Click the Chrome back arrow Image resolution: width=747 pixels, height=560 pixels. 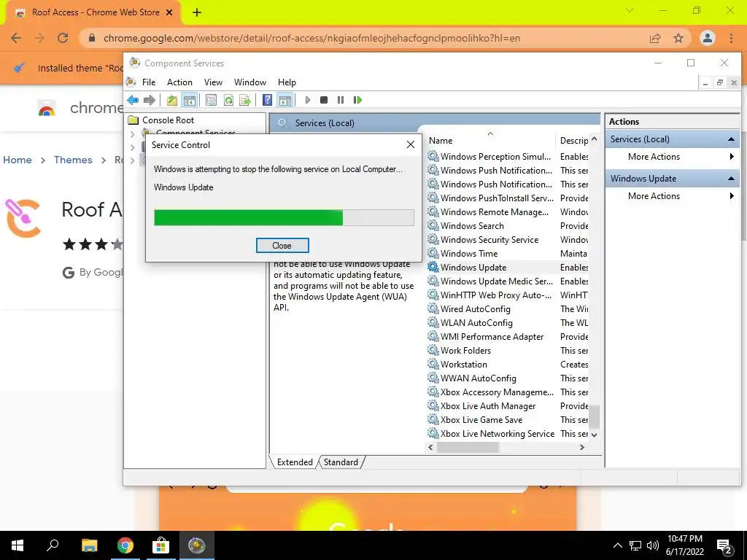point(16,38)
